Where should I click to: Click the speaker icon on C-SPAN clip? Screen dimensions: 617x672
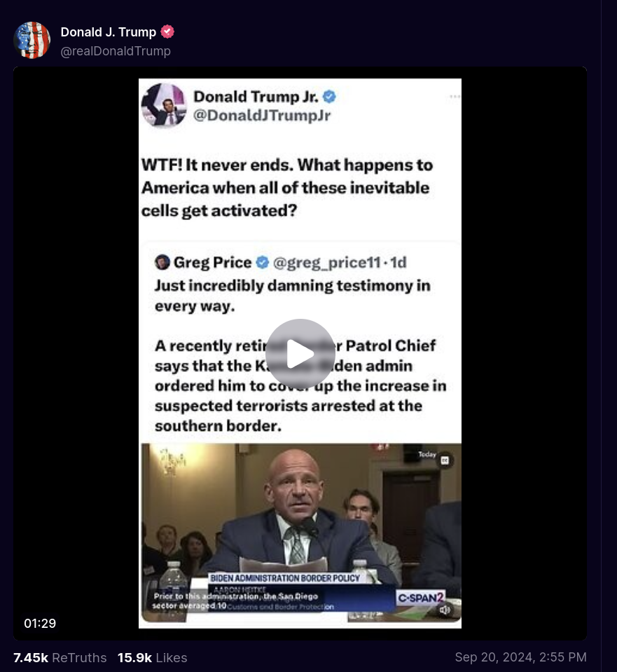coord(445,610)
